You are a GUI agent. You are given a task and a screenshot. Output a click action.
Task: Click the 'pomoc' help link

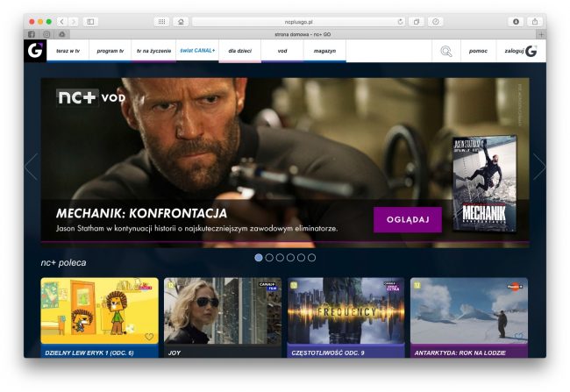(478, 51)
